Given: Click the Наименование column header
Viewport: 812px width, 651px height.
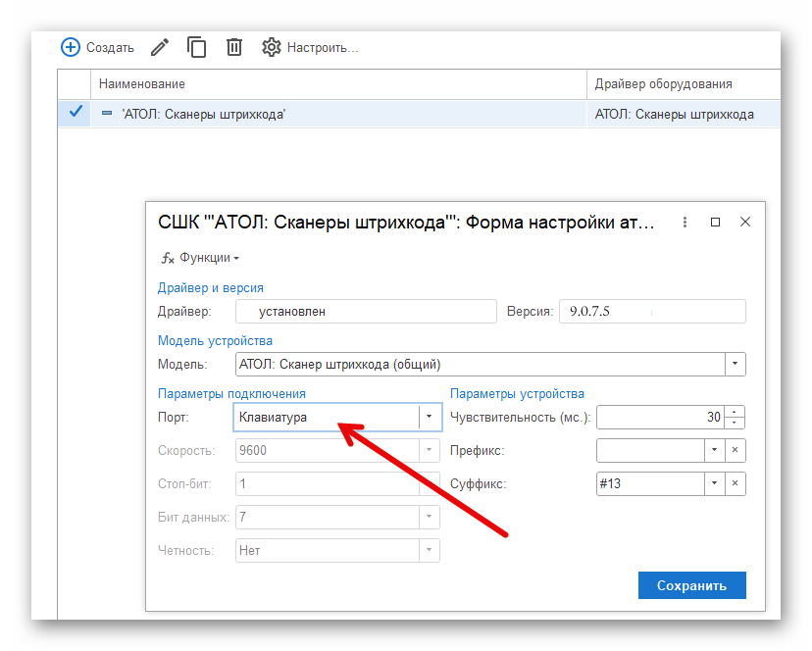Looking at the screenshot, I should [338, 84].
